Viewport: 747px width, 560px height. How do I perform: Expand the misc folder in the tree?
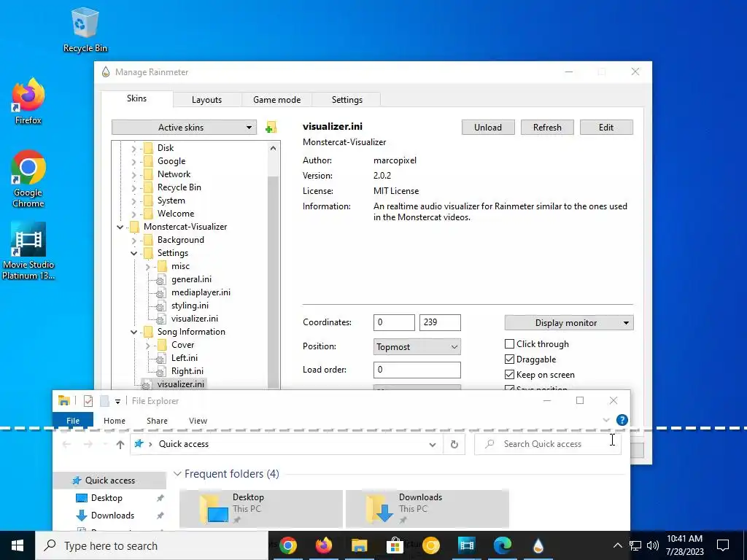click(147, 266)
